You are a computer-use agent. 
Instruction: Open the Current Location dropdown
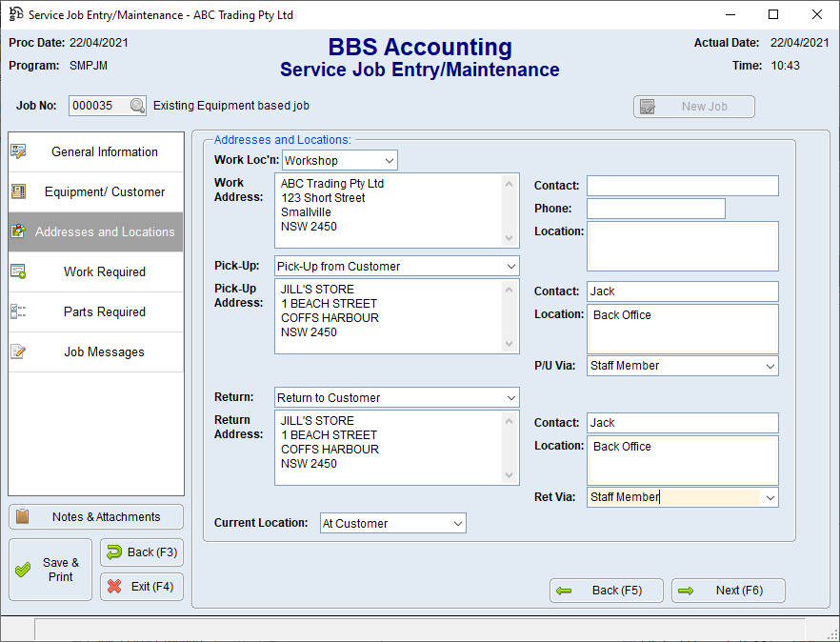pyautogui.click(x=457, y=523)
